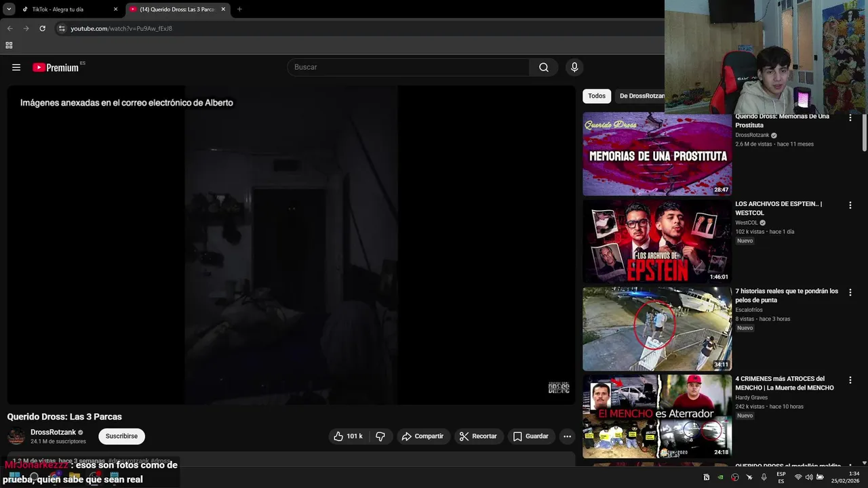Screen dimensions: 868x488
Task: Open options menu for 4 Crimenes del Mencho
Action: click(x=850, y=380)
